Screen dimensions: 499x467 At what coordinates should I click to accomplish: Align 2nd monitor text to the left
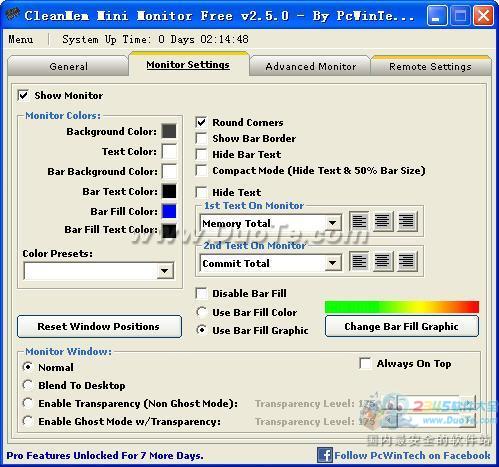click(x=359, y=261)
